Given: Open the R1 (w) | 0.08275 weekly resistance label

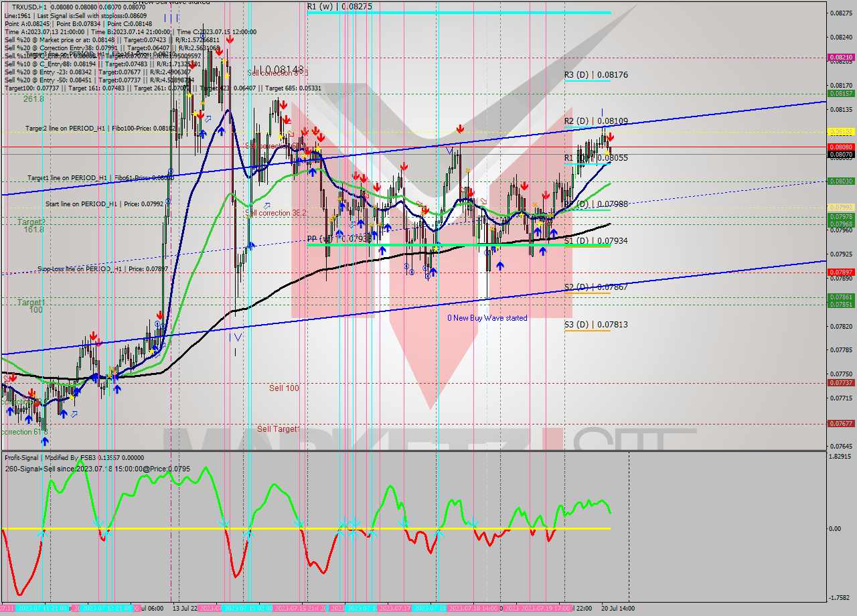Looking at the screenshot, I should coord(338,7).
